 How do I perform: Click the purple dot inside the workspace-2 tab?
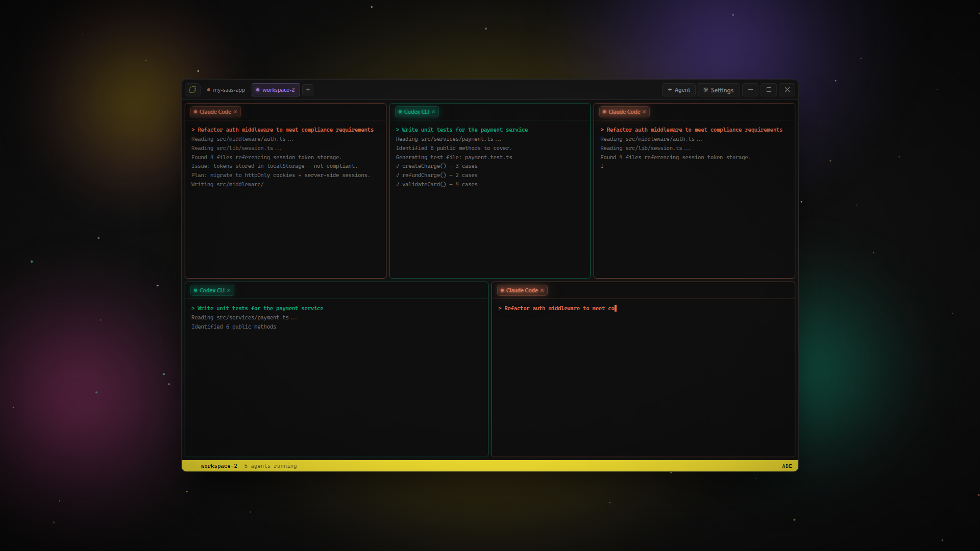click(x=258, y=90)
